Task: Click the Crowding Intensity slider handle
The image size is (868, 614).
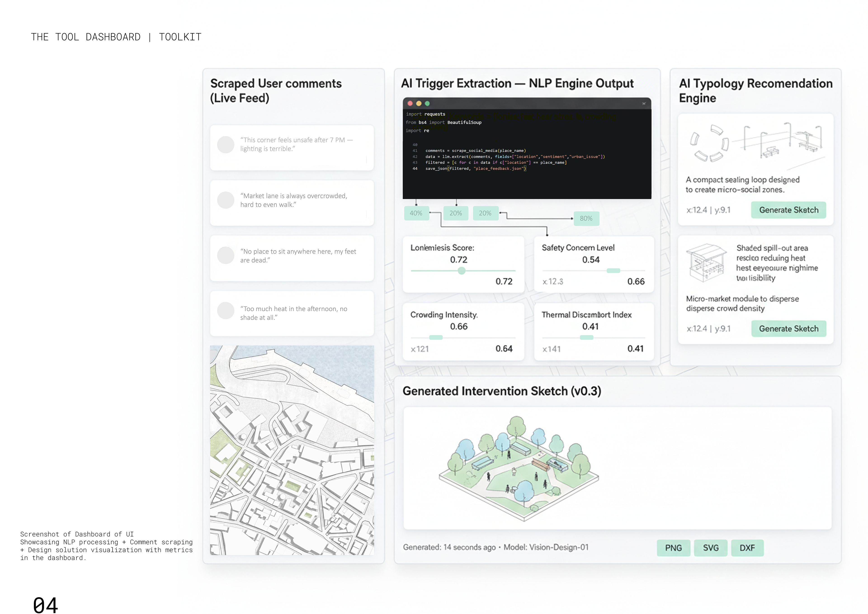Action: 436,337
